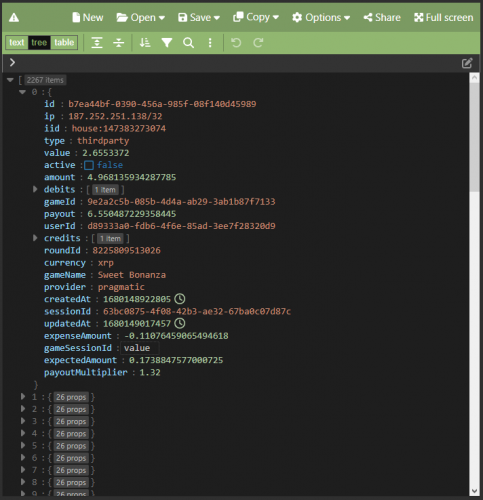Screen dimensions: 483x500
Task: Select the roundId value 8225809513026
Action: pyautogui.click(x=126, y=251)
